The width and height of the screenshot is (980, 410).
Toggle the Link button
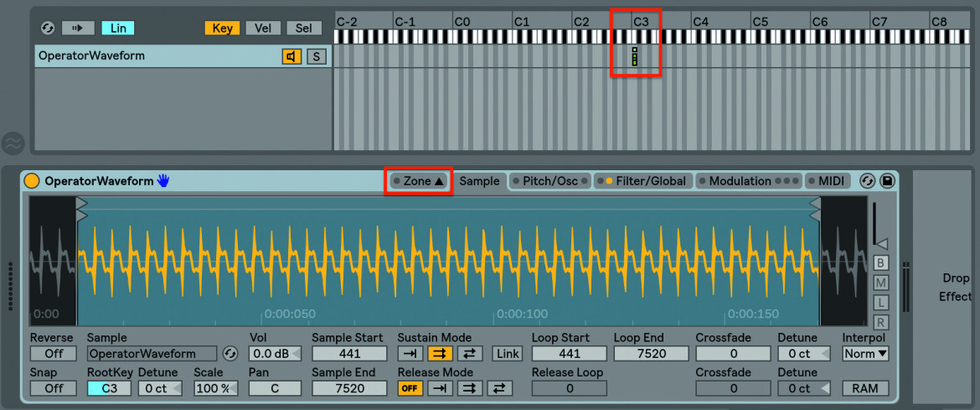(x=507, y=354)
